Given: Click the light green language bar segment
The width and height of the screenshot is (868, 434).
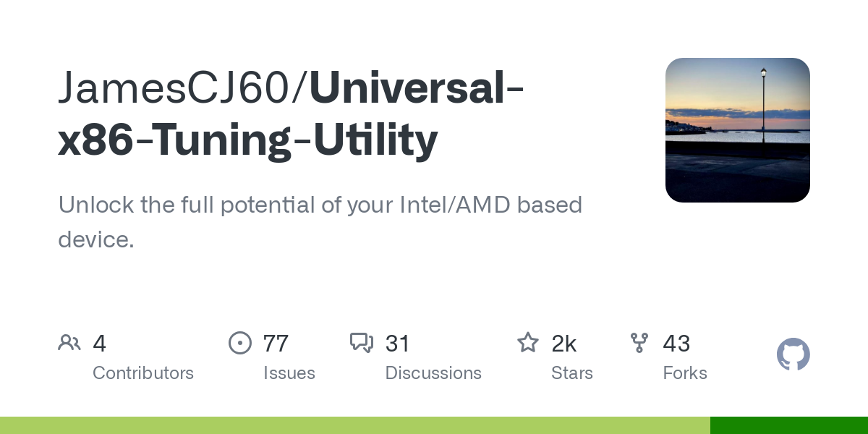Looking at the screenshot, I should pyautogui.click(x=355, y=425).
